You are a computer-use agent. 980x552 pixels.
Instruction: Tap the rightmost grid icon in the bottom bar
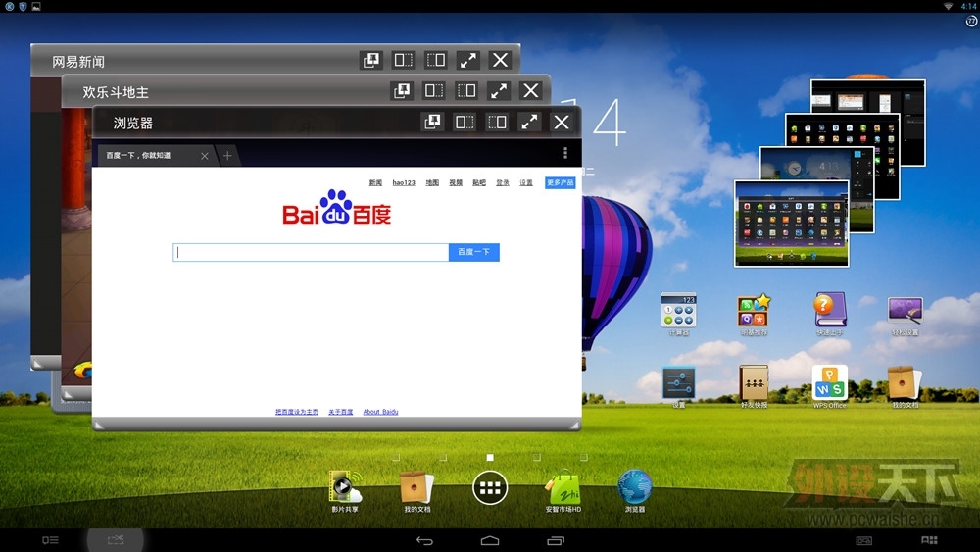click(x=929, y=540)
